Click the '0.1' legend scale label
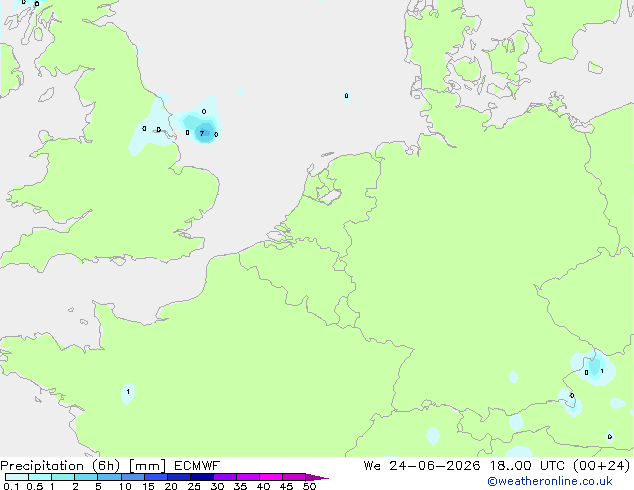Viewport: 634px width, 490px height. pos(11,486)
